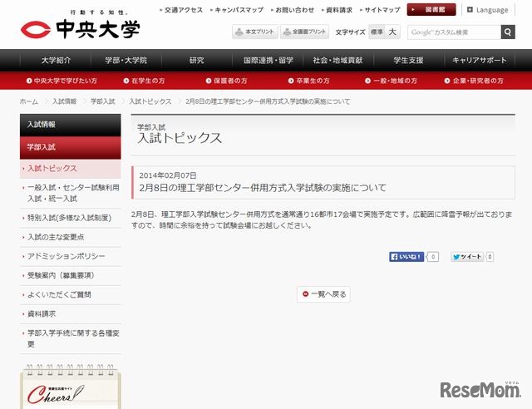Open 一般入試・センター試験利用入試 sidebar item

(70, 193)
